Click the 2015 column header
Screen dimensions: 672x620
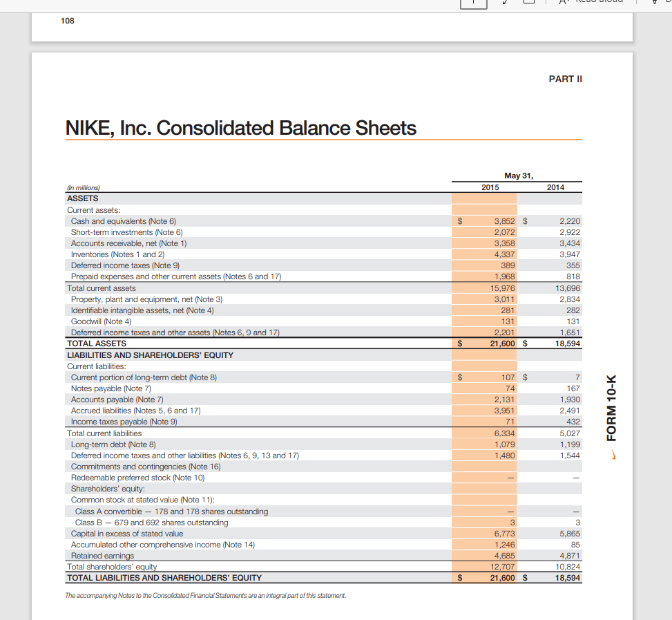point(490,187)
